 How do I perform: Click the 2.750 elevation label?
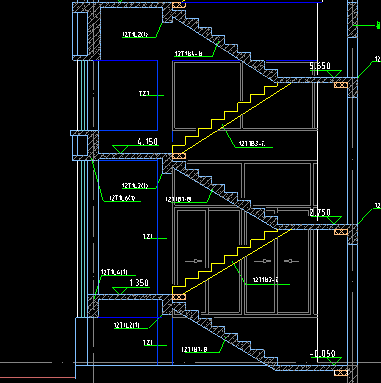[x=320, y=212]
